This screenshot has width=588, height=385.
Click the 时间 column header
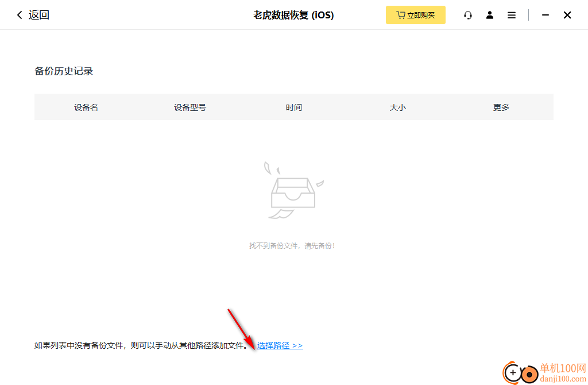point(293,107)
